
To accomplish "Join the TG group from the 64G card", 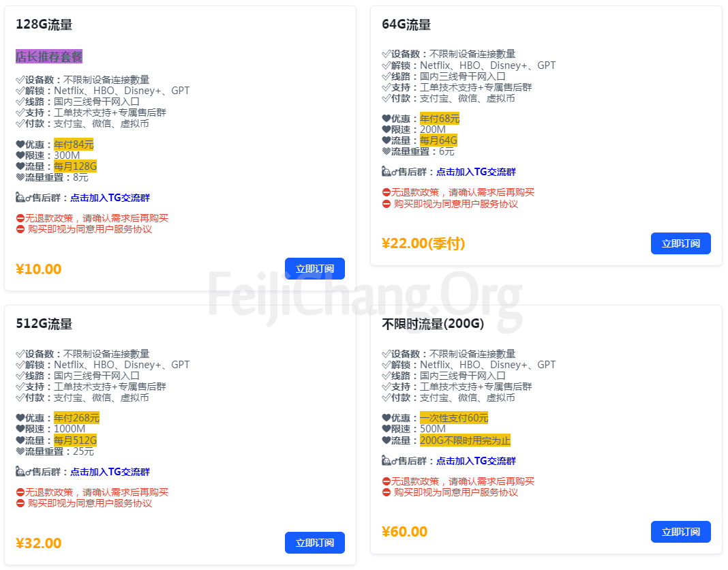I will click(476, 172).
